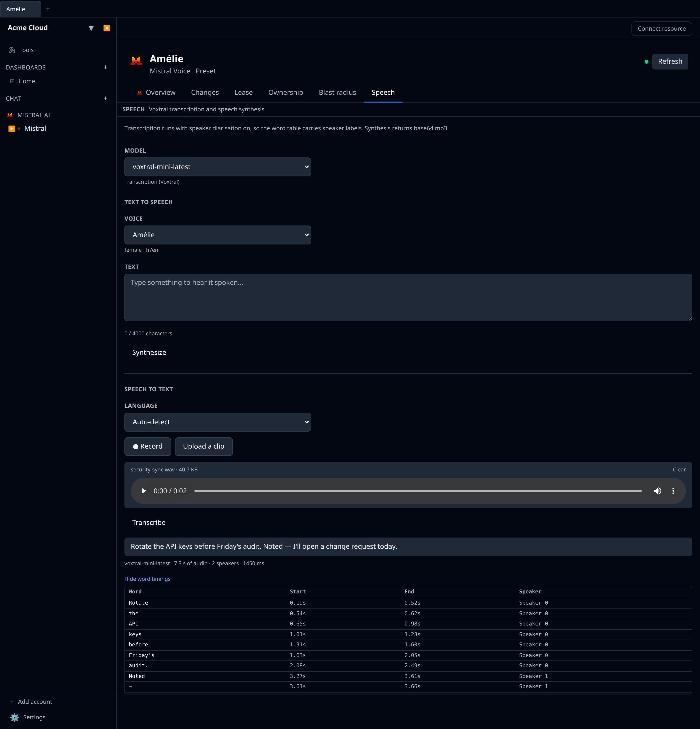Viewport: 700px width, 729px height.
Task: Click the transcription stats line '2 speakers'
Action: [x=225, y=563]
